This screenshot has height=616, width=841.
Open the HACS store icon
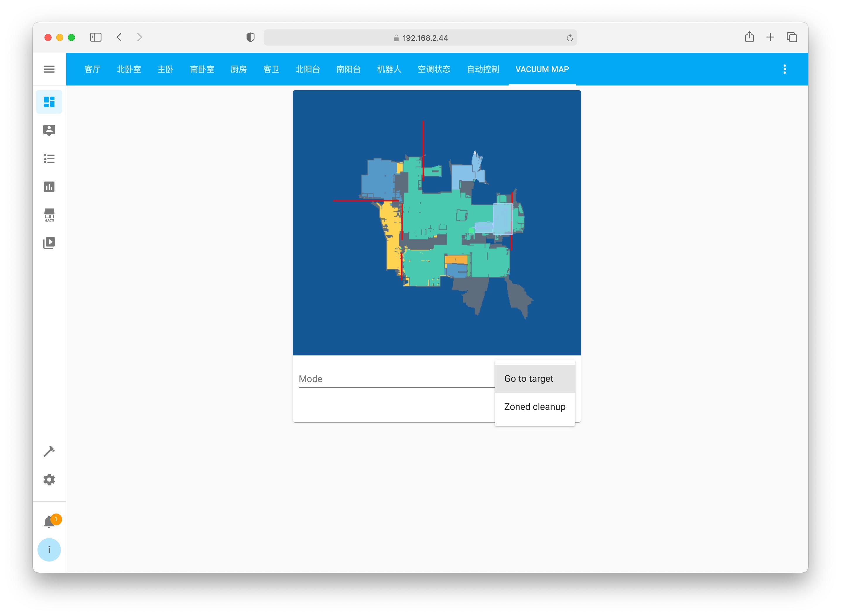coord(49,215)
